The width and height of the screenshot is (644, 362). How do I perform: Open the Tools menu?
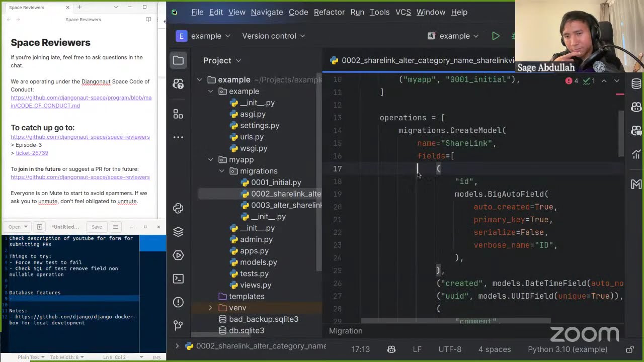[379, 12]
